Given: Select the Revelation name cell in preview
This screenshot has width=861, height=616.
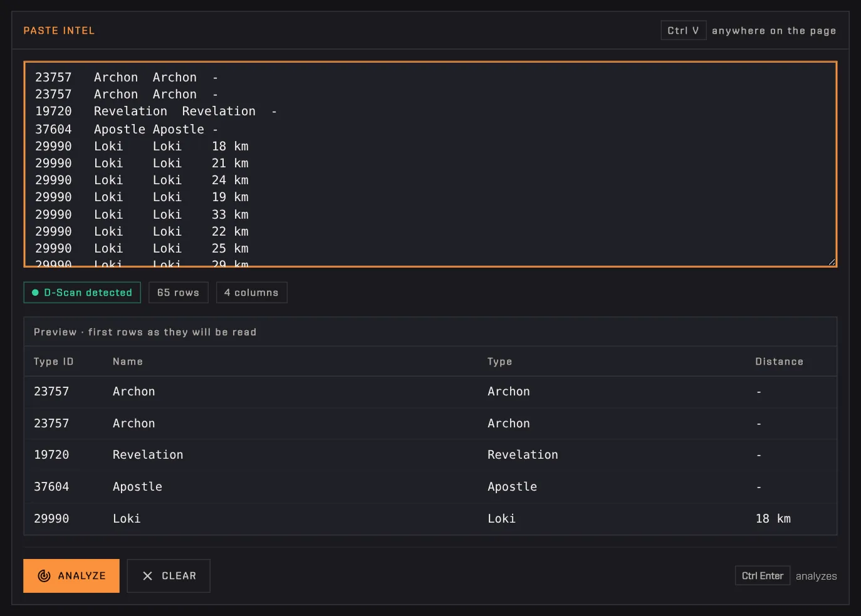Looking at the screenshot, I should 148,455.
